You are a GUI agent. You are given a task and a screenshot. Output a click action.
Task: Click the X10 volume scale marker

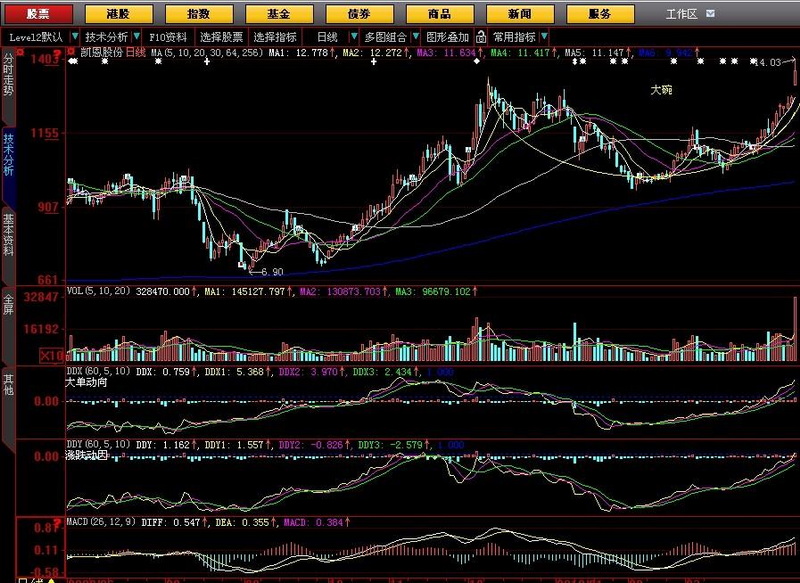point(52,355)
